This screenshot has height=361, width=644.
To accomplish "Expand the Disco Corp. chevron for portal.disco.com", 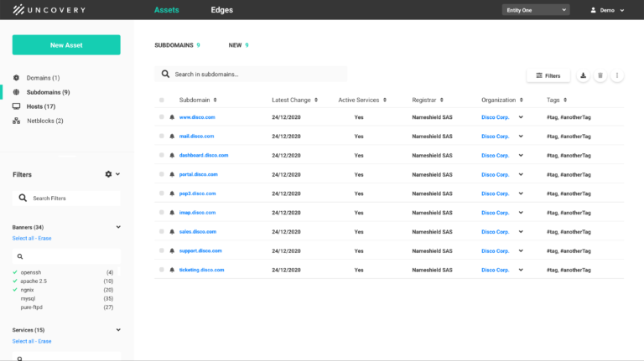I will (521, 174).
